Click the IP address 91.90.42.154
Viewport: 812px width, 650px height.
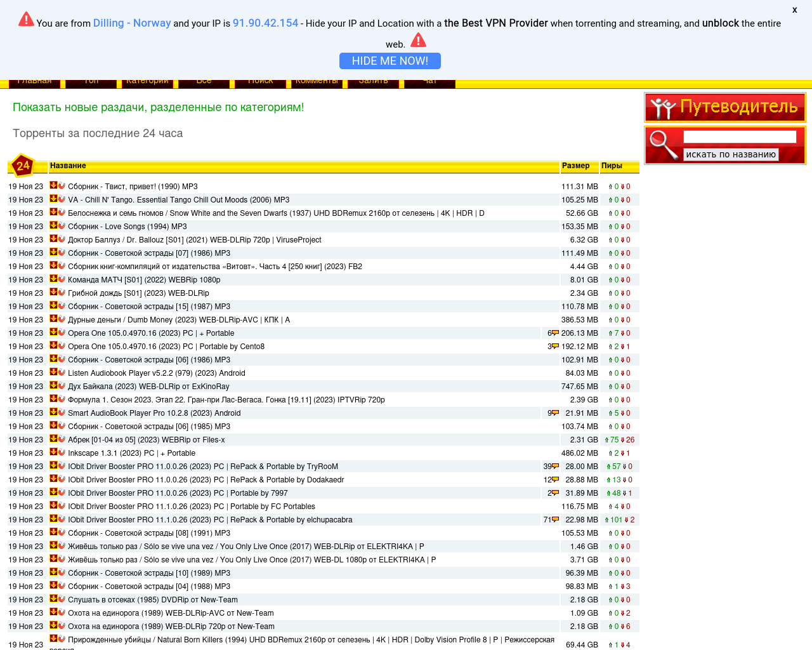click(265, 23)
